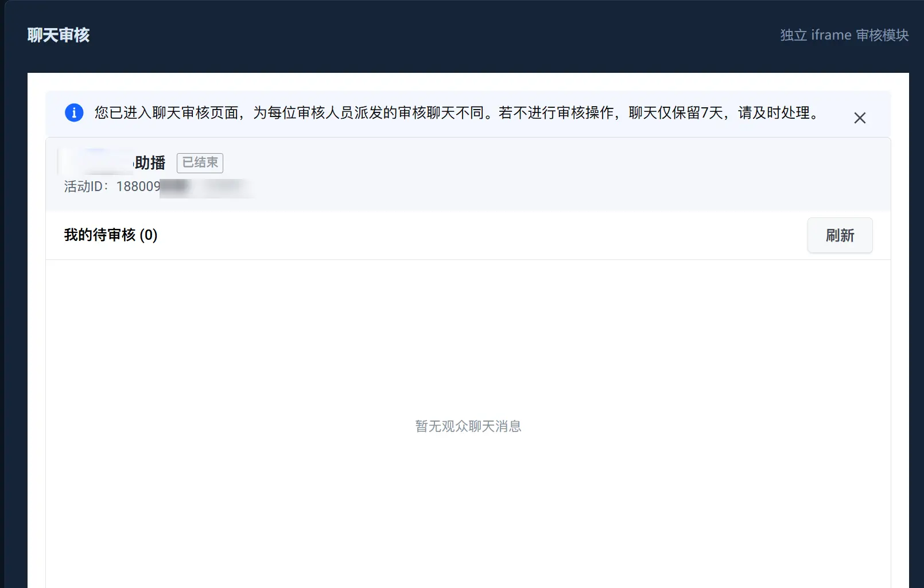This screenshot has height=588, width=924.
Task: Dismiss the notice banner with the X icon
Action: [860, 118]
